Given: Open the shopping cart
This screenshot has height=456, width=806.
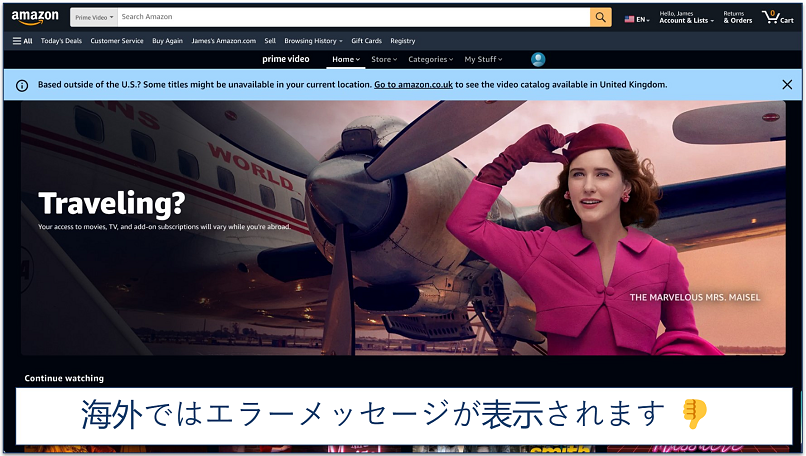Looking at the screenshot, I should pyautogui.click(x=777, y=17).
